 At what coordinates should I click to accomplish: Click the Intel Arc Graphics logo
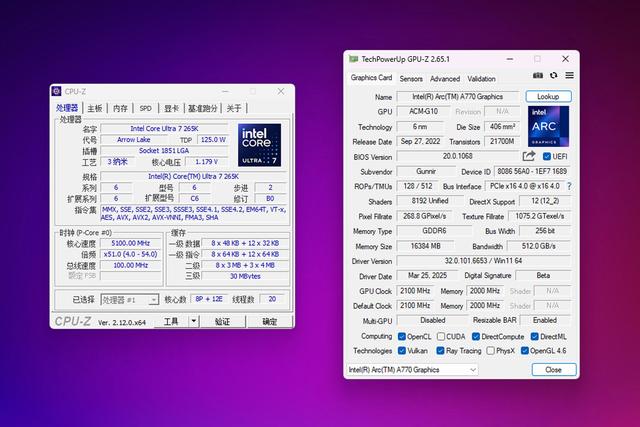[x=548, y=126]
